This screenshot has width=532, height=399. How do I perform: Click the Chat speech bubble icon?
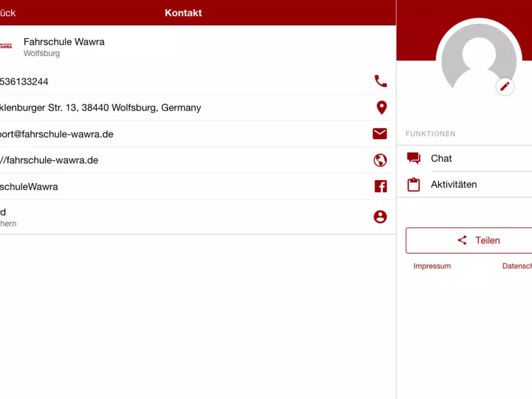coord(414,158)
